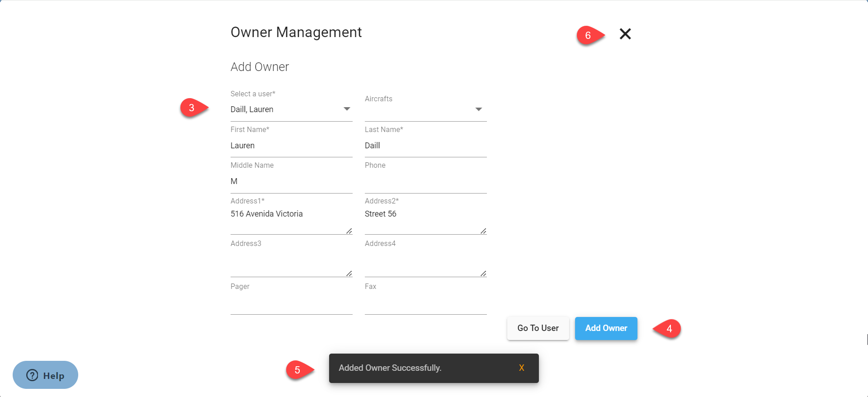
Task: Close the Owner Management dialog
Action: (625, 34)
